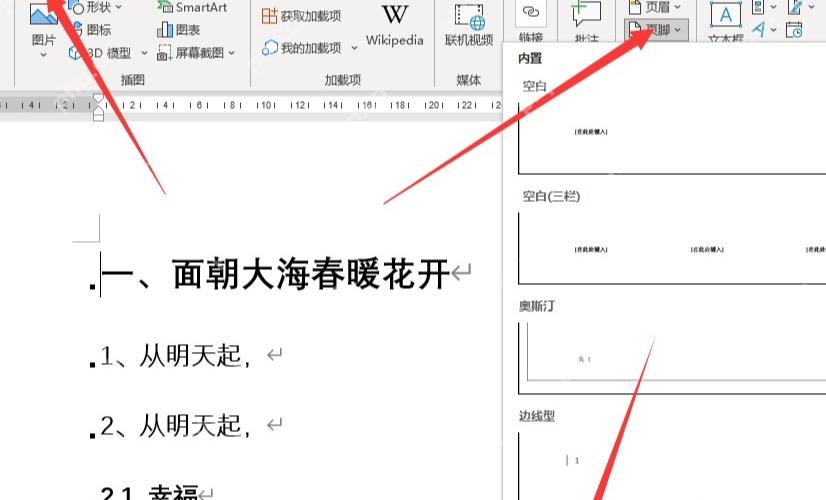Click the signature line pen icon
Image resolution: width=826 pixels, height=500 pixels.
(795, 7)
